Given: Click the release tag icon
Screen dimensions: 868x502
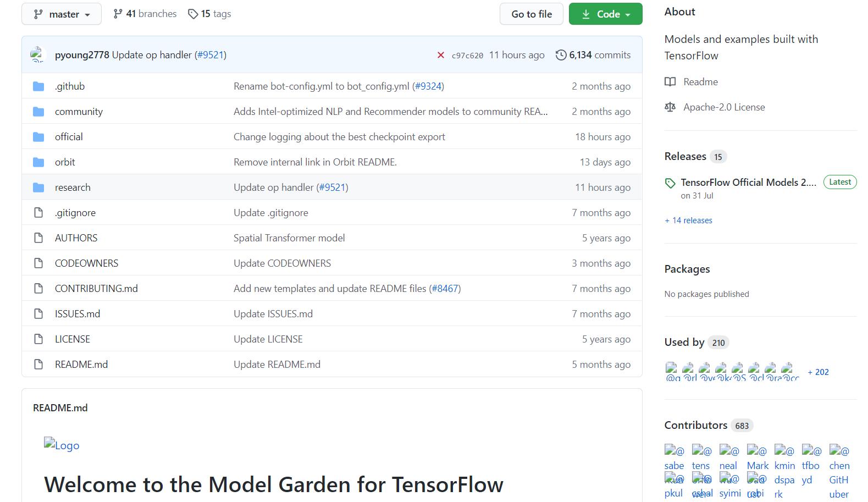Looking at the screenshot, I should pyautogui.click(x=670, y=183).
